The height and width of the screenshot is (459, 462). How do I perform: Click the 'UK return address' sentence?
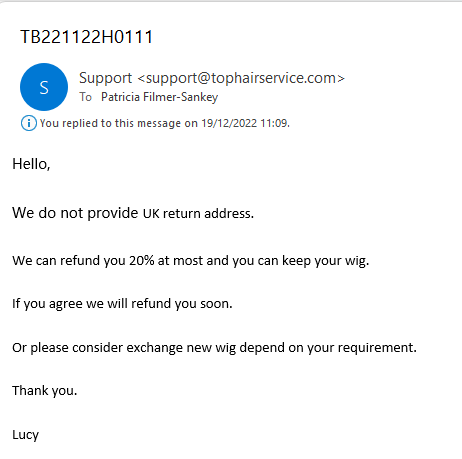tap(133, 213)
